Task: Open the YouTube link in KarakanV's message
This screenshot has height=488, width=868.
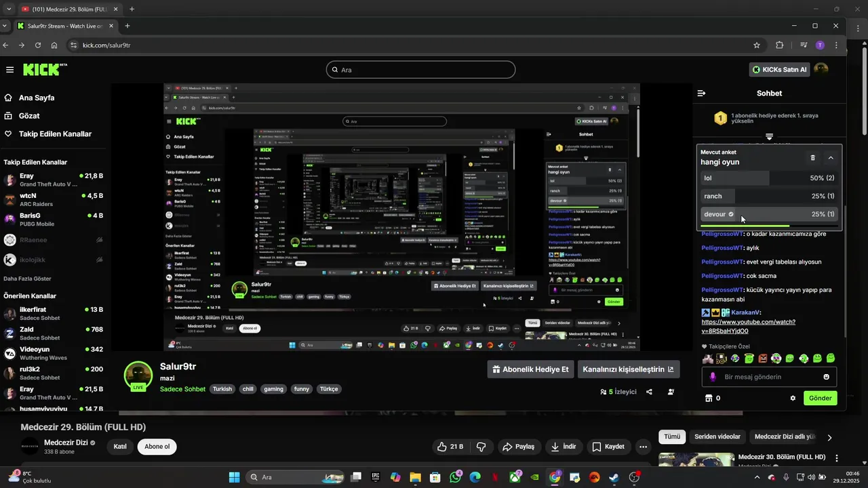Action: [748, 327]
